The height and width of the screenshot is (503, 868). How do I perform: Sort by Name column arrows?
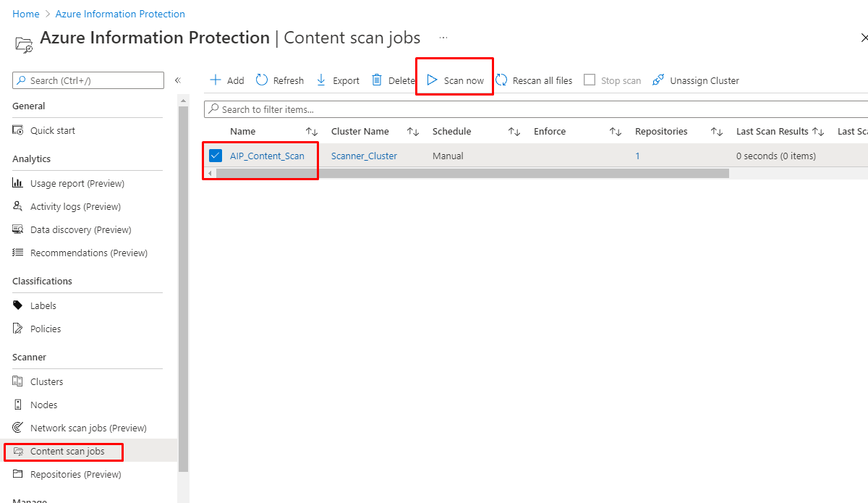[x=312, y=132]
